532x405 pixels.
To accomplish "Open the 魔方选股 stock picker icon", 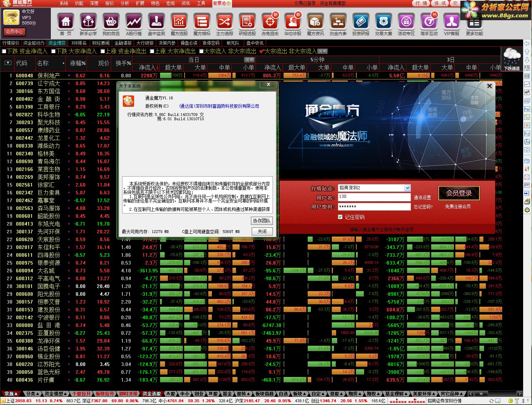I will (x=179, y=22).
